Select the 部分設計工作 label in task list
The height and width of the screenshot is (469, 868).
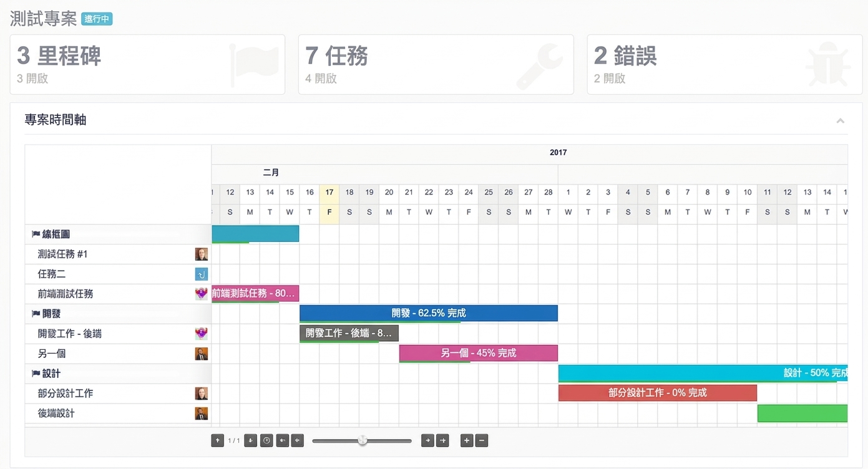coord(66,394)
